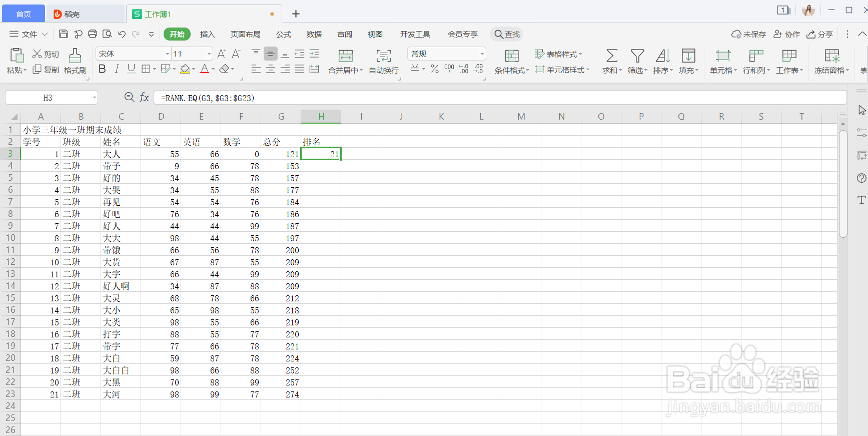Open the font name dropdown

[168, 54]
